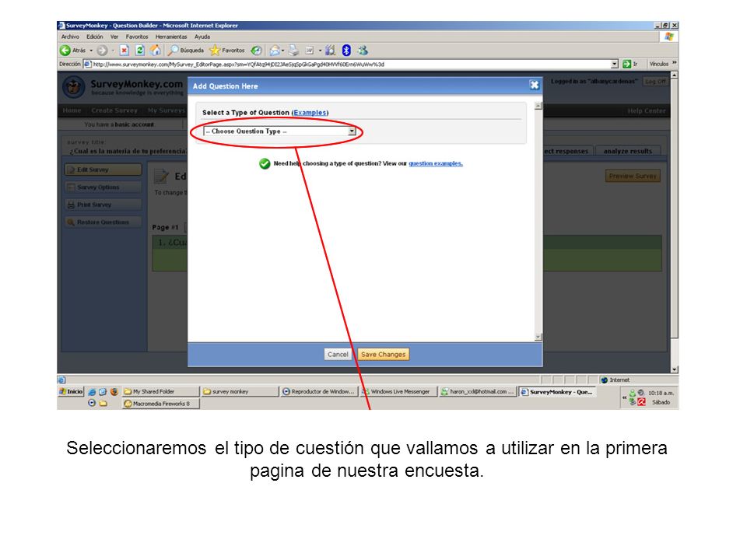Open the Ayuda menu
The height and width of the screenshot is (560, 747).
click(x=202, y=37)
